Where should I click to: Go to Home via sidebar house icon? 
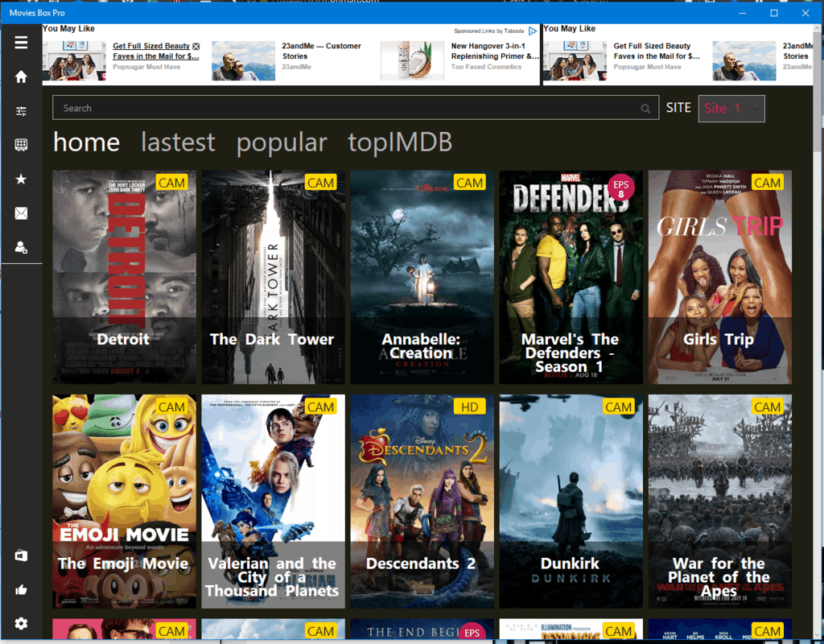pyautogui.click(x=21, y=76)
